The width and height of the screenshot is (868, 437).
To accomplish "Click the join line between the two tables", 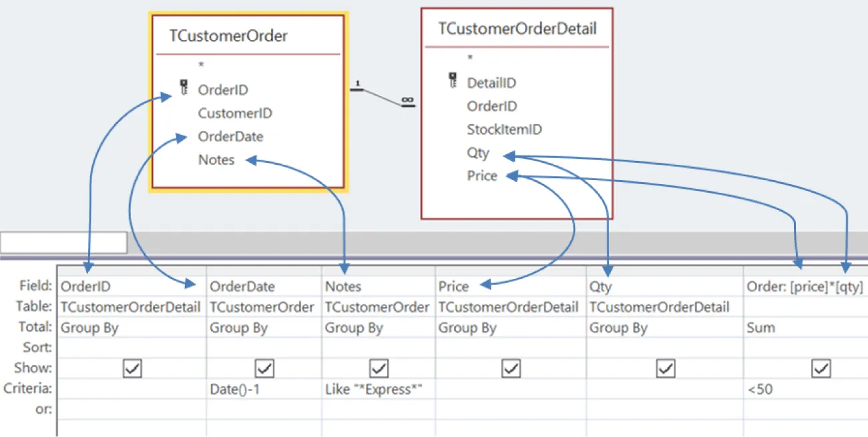I will [x=381, y=97].
